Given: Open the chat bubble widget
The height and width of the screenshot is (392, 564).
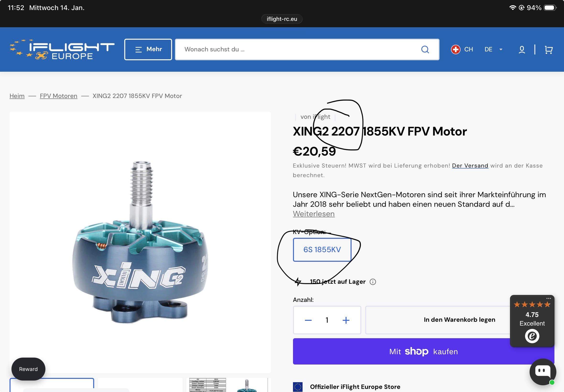Looking at the screenshot, I should pyautogui.click(x=543, y=372).
